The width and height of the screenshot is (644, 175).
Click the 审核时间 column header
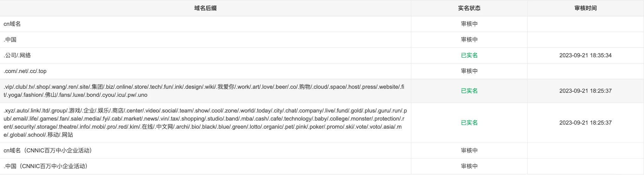tap(586, 8)
